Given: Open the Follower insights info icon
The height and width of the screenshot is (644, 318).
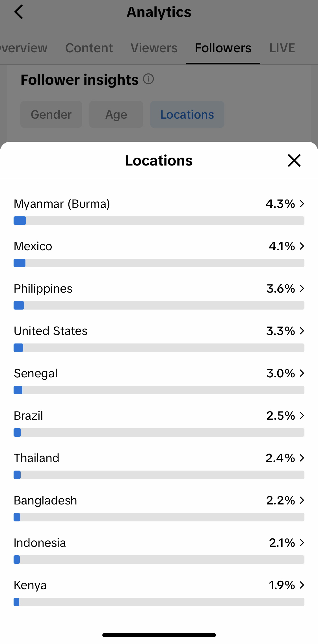Looking at the screenshot, I should 148,79.
